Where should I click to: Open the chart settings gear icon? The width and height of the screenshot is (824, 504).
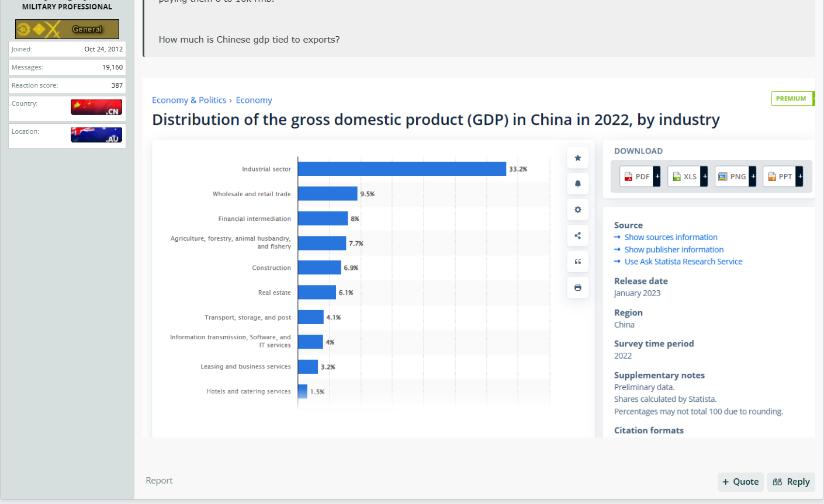click(x=577, y=210)
